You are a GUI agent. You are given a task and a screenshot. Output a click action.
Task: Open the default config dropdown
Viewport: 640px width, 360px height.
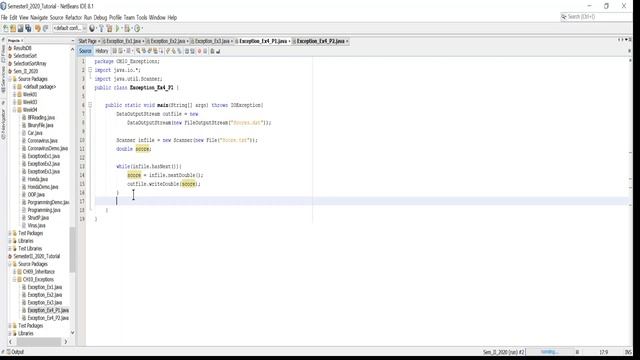click(69, 28)
